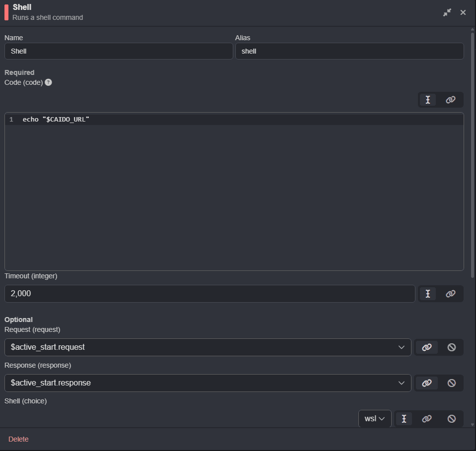Clear the Shell choice with the block icon
This screenshot has height=451, width=476.
point(451,418)
